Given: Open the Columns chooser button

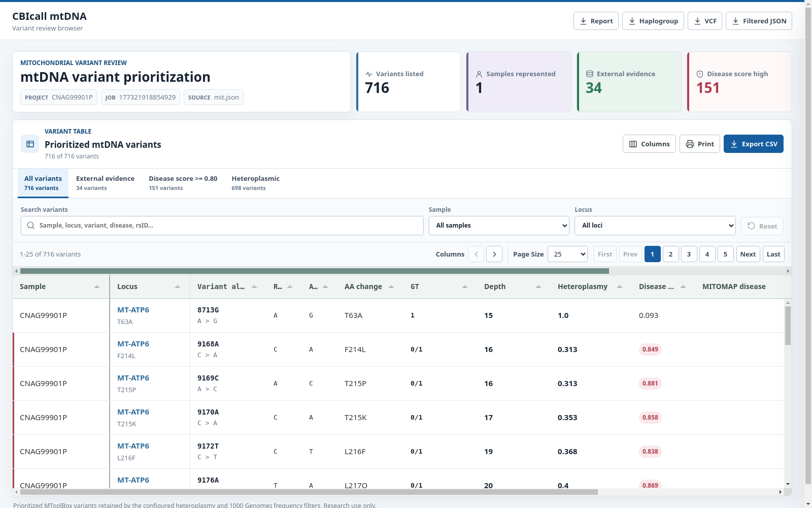Looking at the screenshot, I should point(649,144).
